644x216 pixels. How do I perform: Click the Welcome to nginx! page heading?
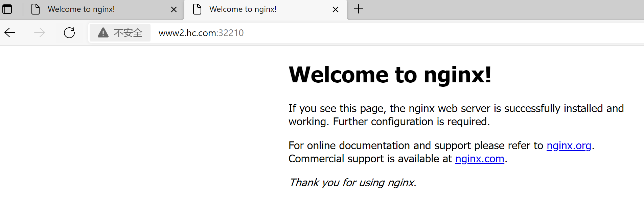point(390,75)
